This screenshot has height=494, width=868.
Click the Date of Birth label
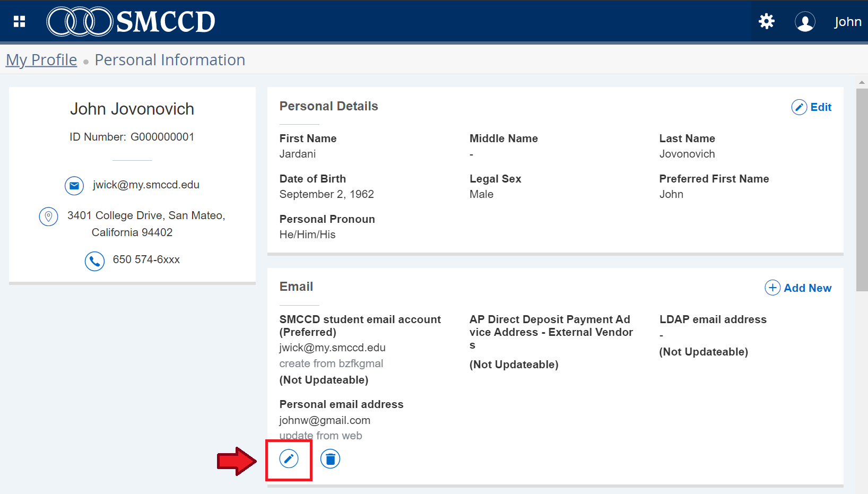pos(313,179)
